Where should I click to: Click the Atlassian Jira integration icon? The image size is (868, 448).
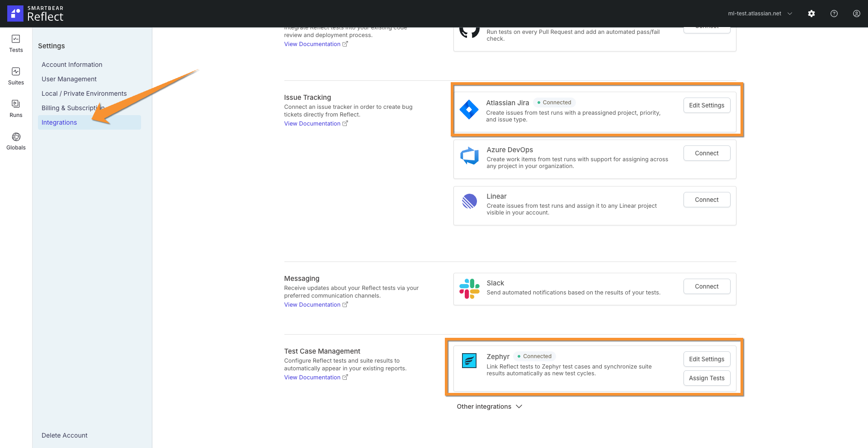[x=469, y=110]
